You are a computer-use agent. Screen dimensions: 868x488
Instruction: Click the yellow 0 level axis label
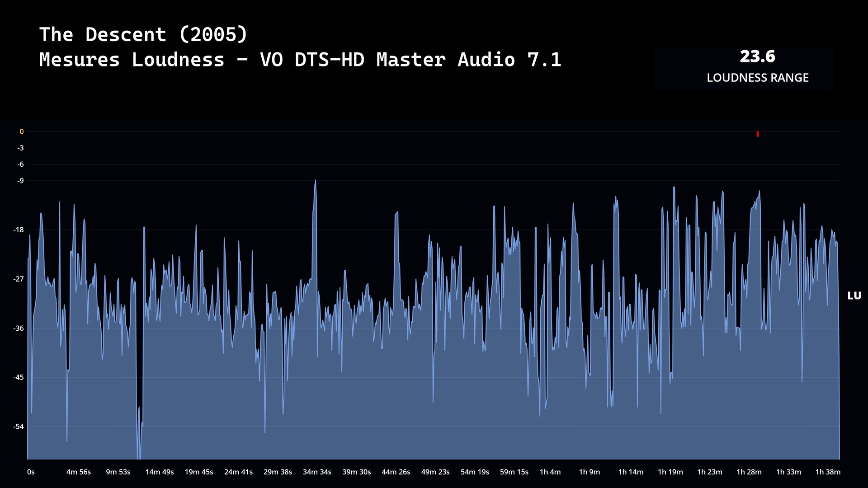click(21, 131)
